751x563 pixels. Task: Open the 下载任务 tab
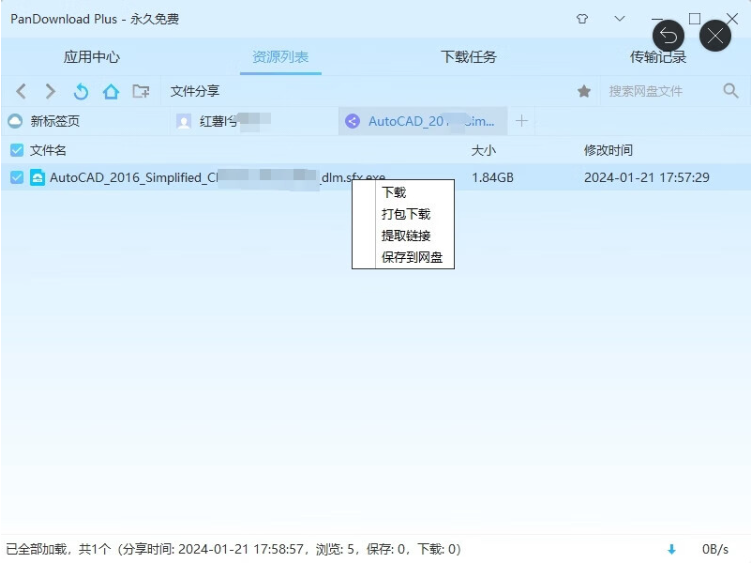(468, 57)
